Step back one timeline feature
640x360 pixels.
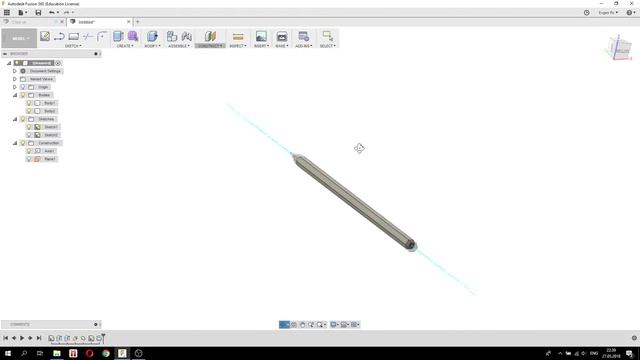14,338
